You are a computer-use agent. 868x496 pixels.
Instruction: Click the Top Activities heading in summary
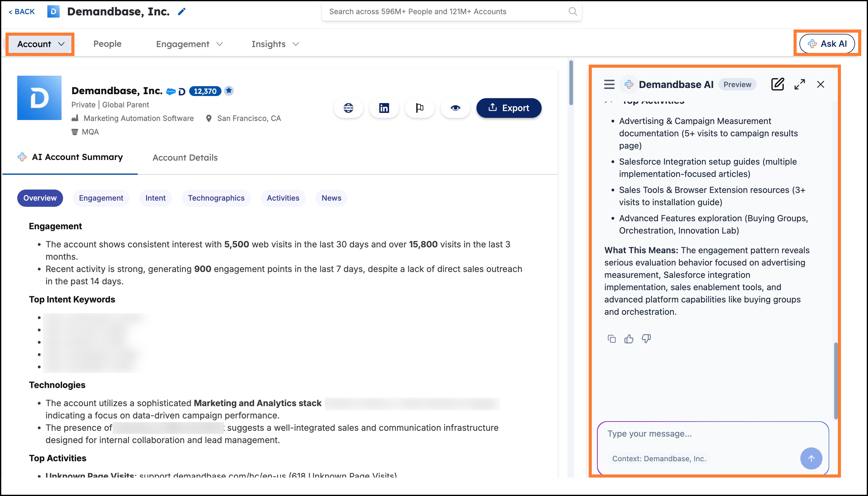coord(58,458)
